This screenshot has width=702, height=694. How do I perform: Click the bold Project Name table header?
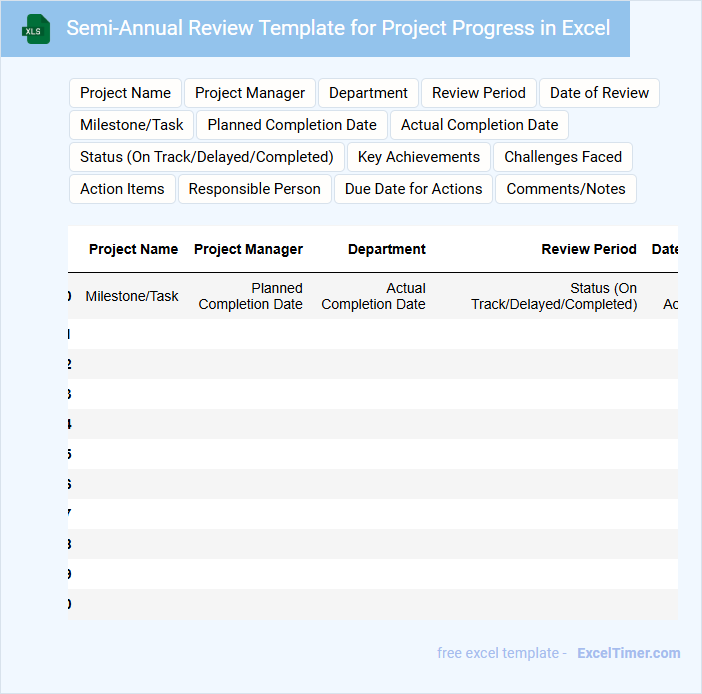tap(133, 249)
